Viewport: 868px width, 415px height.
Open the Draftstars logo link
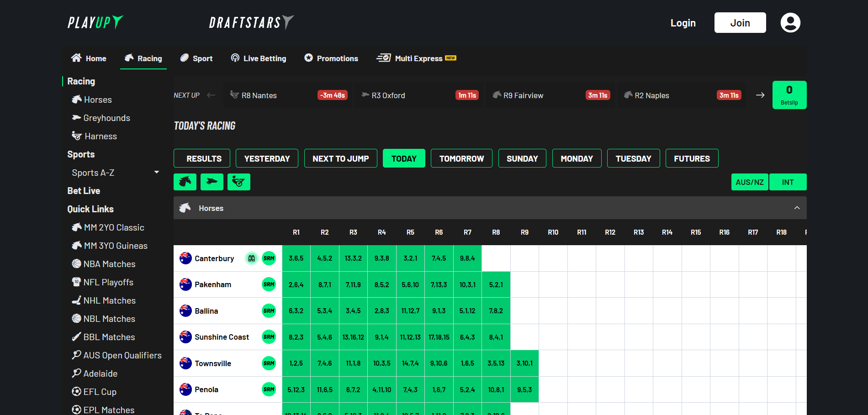251,22
